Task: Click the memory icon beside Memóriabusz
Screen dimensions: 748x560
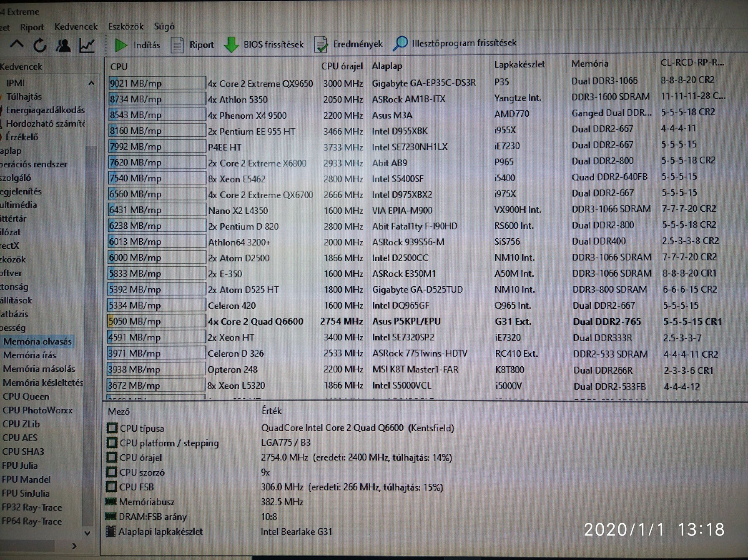Action: point(111,501)
